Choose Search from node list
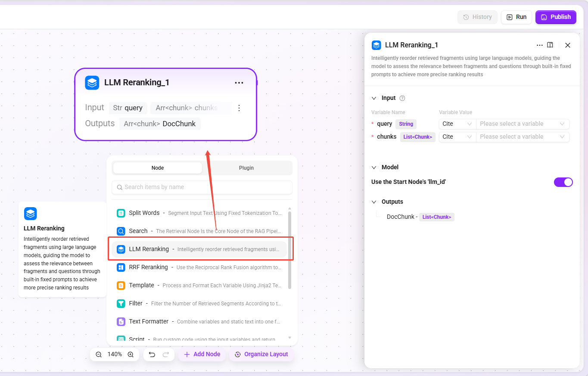This screenshot has width=588, height=376. [x=199, y=231]
